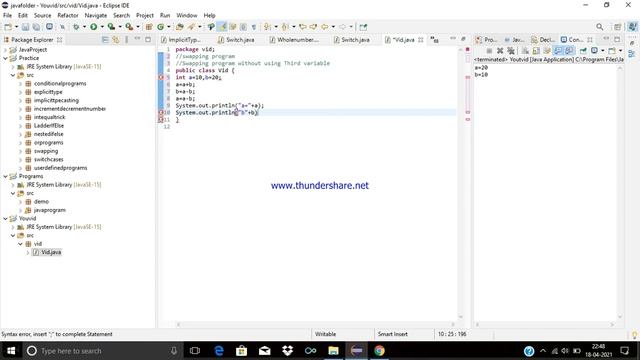Viewport: 640px width, 360px height.
Task: Toggle Mark Occurrences highlighter icon
Action: 222,27
